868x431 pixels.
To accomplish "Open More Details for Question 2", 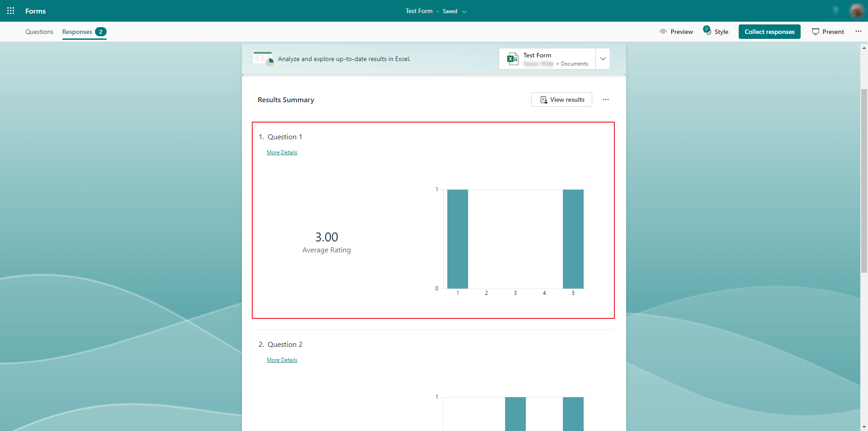I will pos(282,360).
